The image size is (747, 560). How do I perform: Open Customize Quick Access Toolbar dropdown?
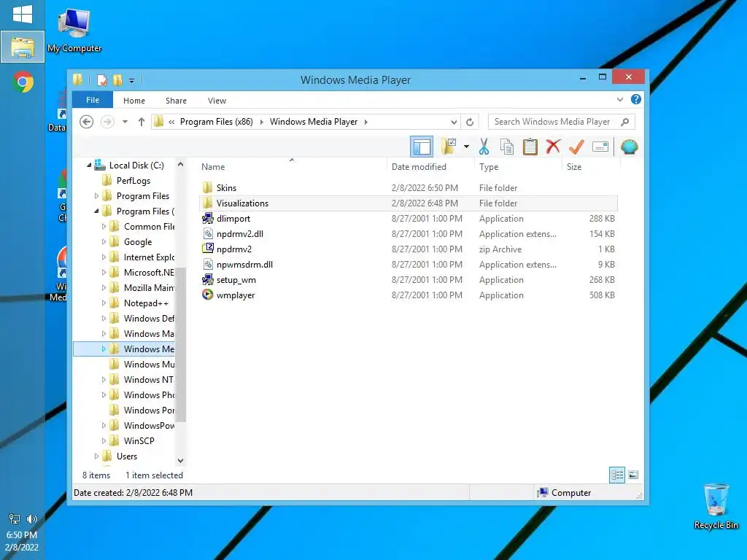tap(131, 80)
